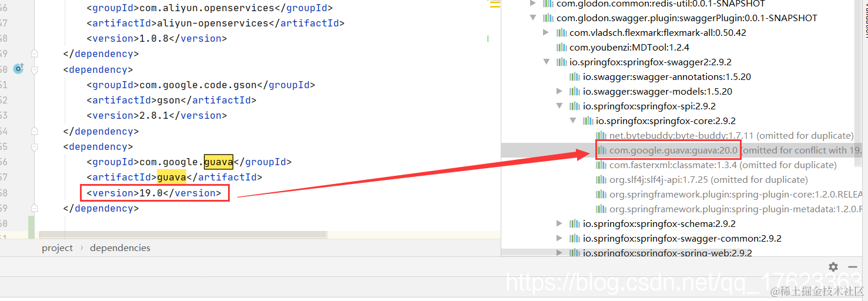Image resolution: width=868 pixels, height=301 pixels.
Task: Click version text 1.0.8
Action: coord(154,39)
